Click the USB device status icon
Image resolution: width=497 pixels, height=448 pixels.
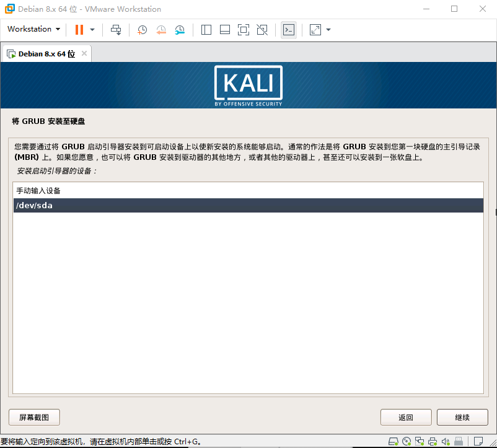coord(459,441)
